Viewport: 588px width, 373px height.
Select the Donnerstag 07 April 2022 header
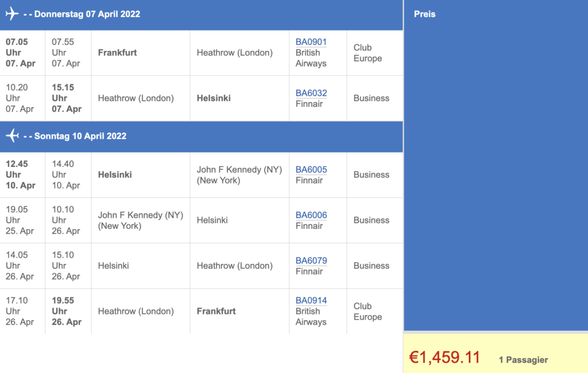pos(87,14)
